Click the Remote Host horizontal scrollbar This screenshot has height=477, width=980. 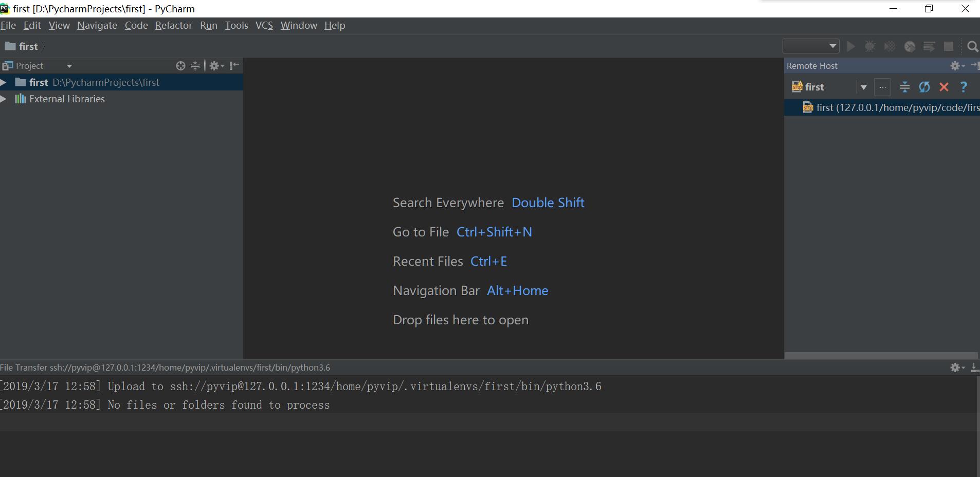(x=881, y=355)
